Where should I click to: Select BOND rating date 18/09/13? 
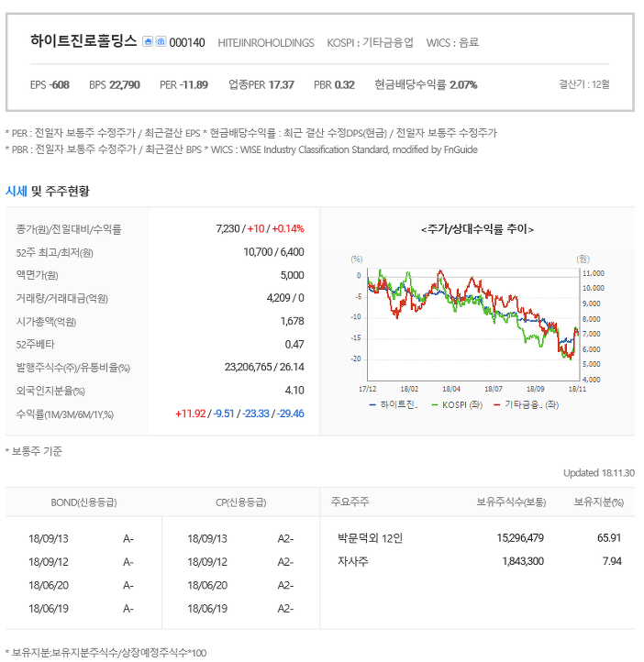click(x=48, y=538)
